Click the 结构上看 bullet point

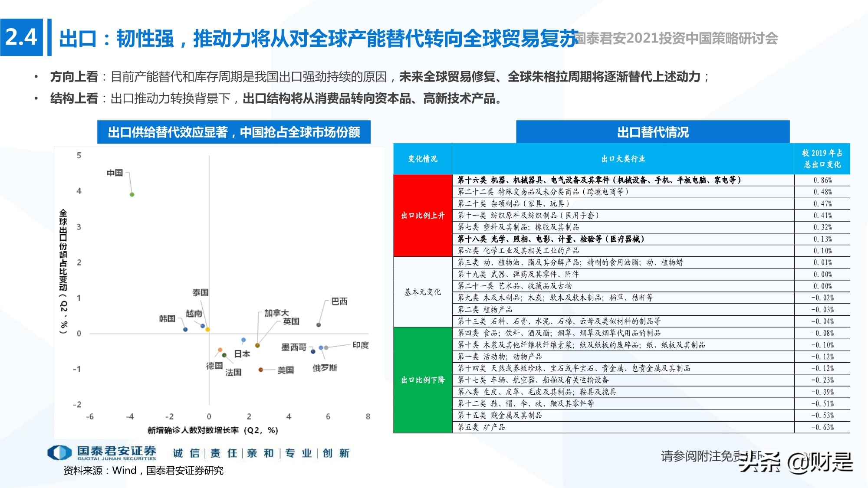pos(276,98)
